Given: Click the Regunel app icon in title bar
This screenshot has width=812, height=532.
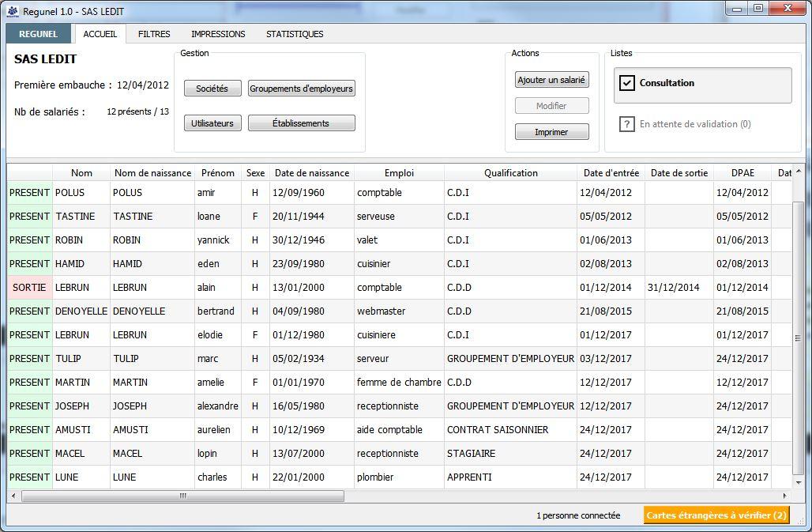Looking at the screenshot, I should tap(13, 11).
